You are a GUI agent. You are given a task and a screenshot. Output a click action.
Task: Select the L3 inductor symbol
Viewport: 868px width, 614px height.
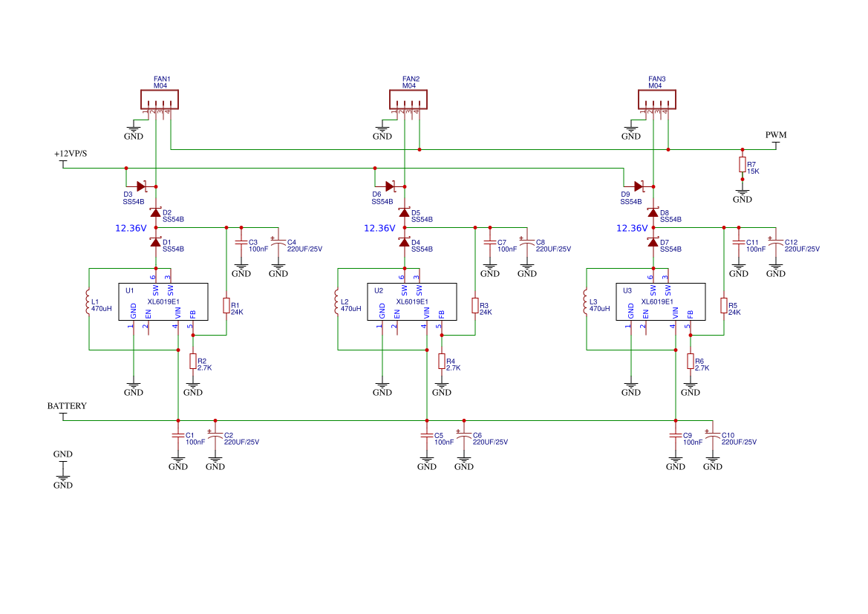click(x=585, y=301)
